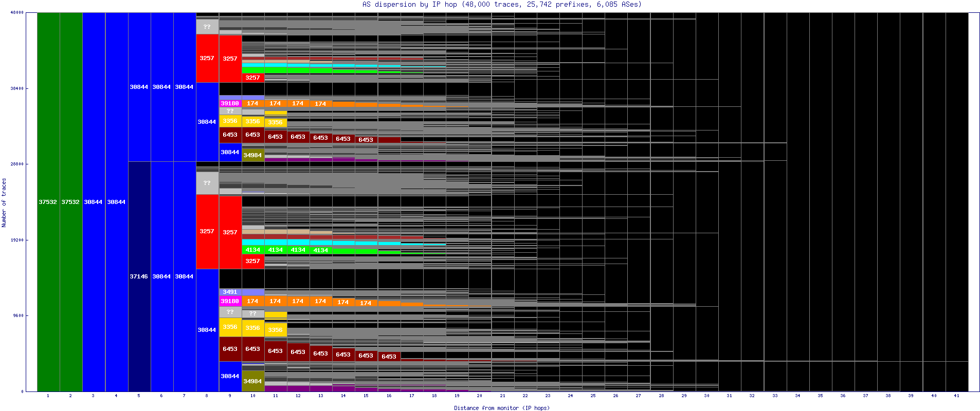Click the x-axis tick label 30
Screen dimensions: 980x411
[706, 396]
